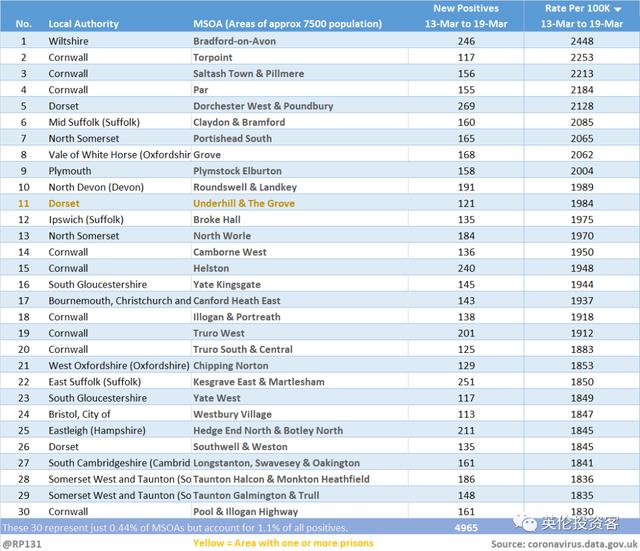This screenshot has width=640, height=551.
Task: Click the yellow 'Underhill & The Grove' cell
Action: [x=244, y=204]
